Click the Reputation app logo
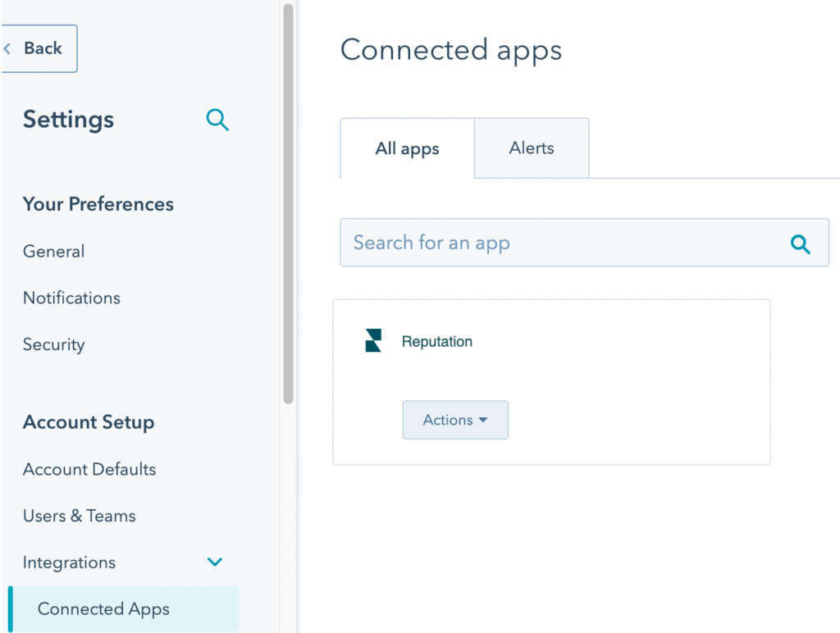This screenshot has width=840, height=633. [373, 340]
